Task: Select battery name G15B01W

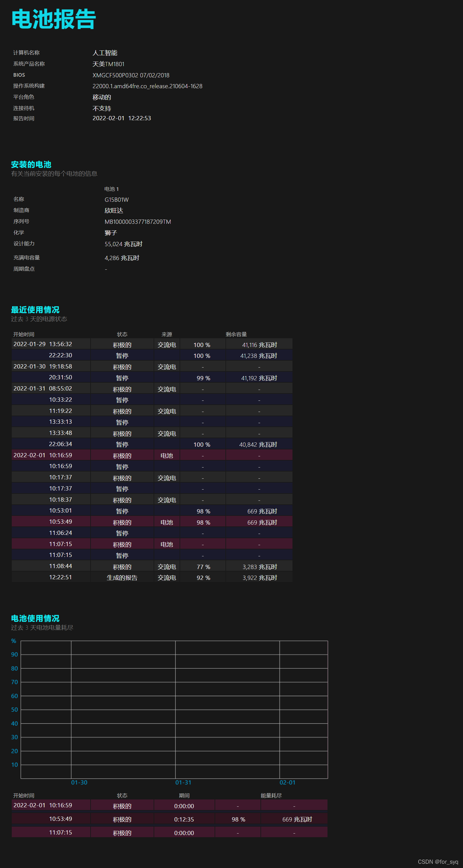Action: click(x=117, y=199)
